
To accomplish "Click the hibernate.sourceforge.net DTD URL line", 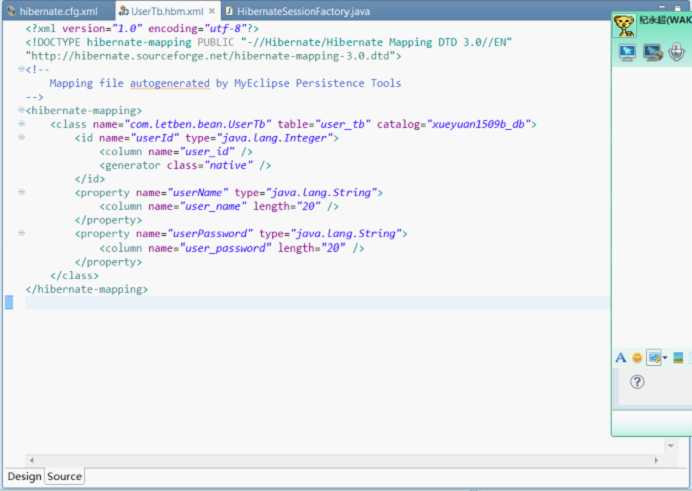I will [214, 56].
